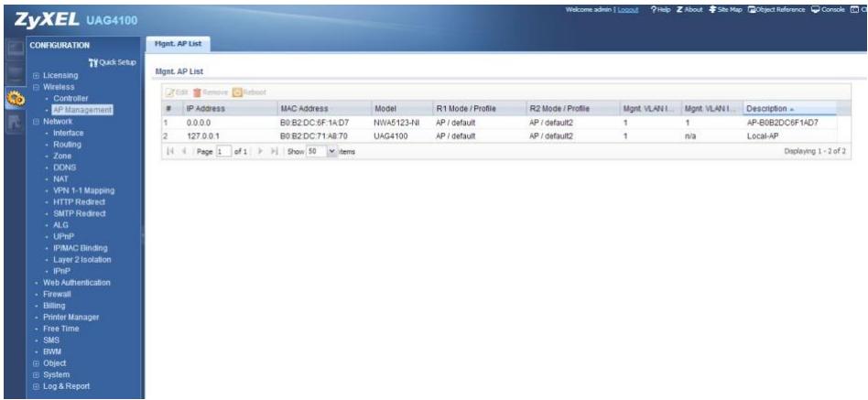
Task: Open the Console monitor icon
Action: click(x=816, y=9)
